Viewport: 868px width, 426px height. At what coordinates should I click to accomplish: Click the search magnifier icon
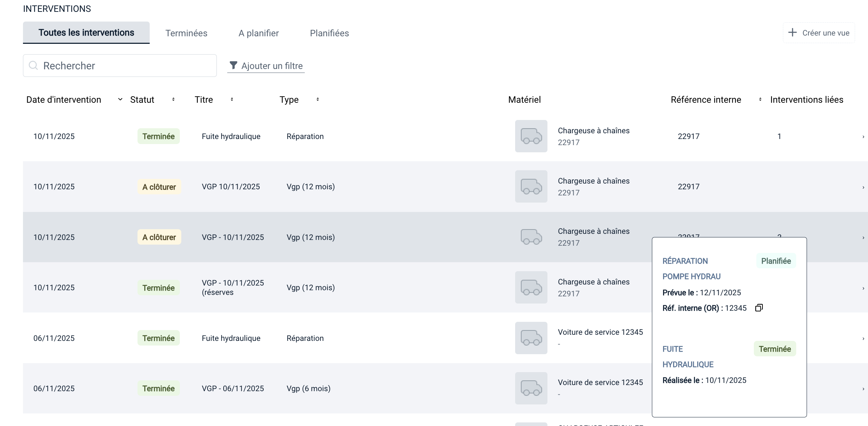(33, 65)
